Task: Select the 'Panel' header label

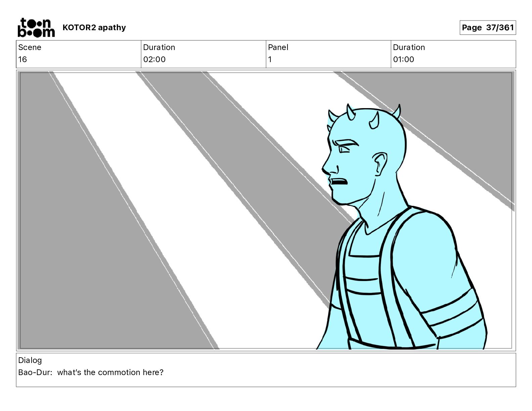Action: tap(278, 47)
